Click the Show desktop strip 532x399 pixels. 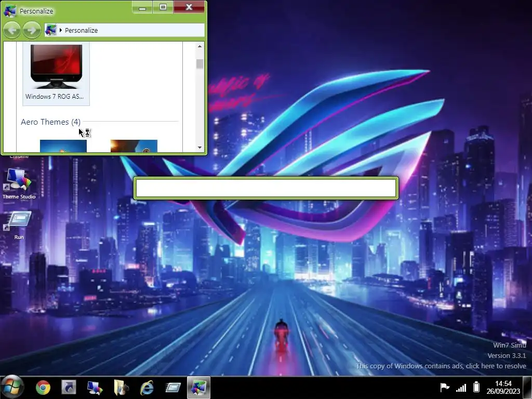[527, 388]
